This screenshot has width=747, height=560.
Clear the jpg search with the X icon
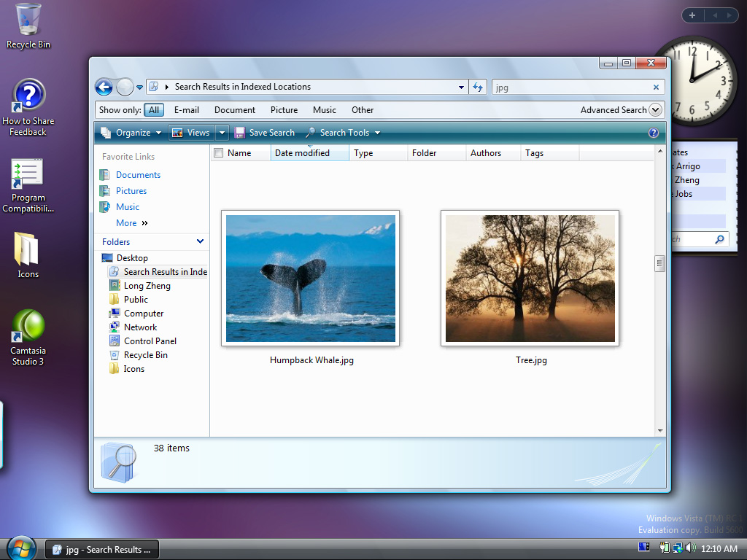655,87
